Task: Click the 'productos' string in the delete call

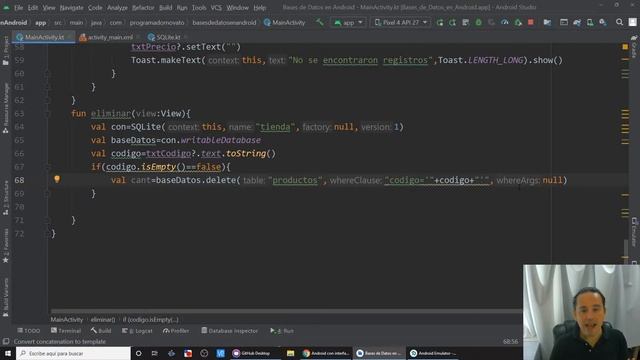Action: 295,180
